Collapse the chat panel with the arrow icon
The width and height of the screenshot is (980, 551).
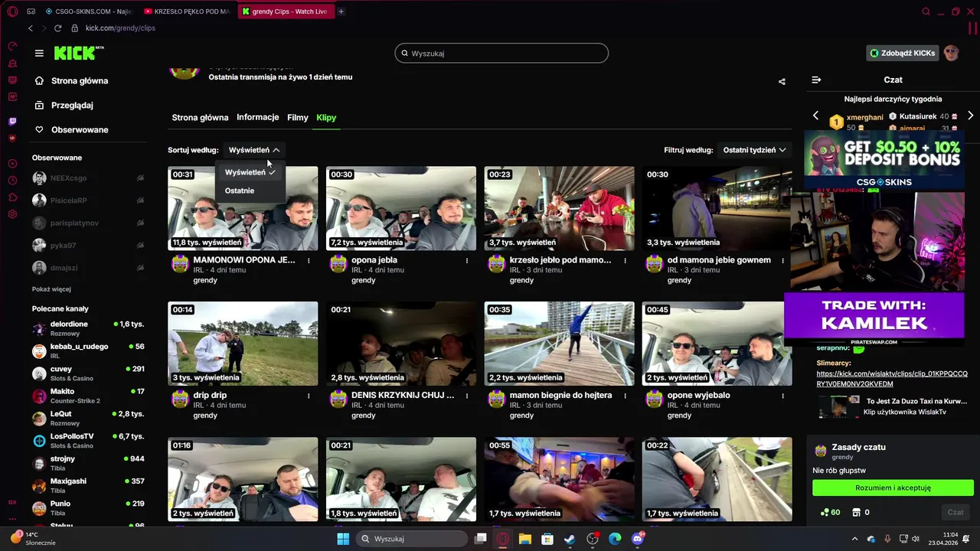[x=816, y=80]
